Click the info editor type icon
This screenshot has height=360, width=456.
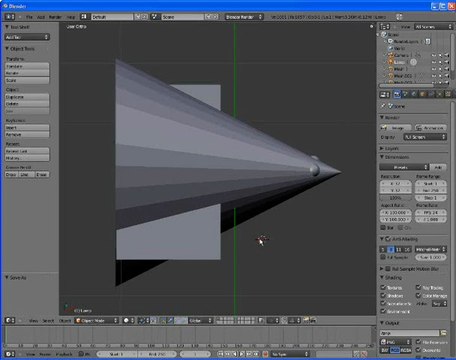(10, 17)
